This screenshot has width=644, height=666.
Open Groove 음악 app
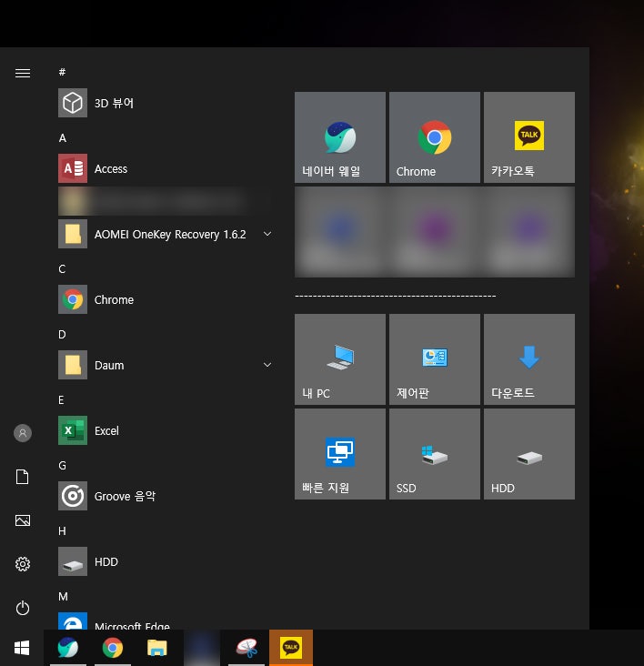pos(165,496)
